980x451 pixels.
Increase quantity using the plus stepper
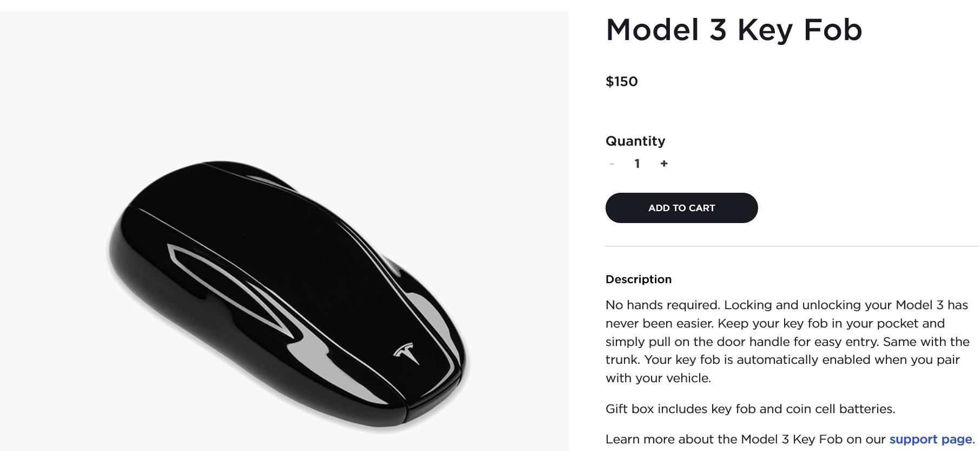(x=665, y=163)
